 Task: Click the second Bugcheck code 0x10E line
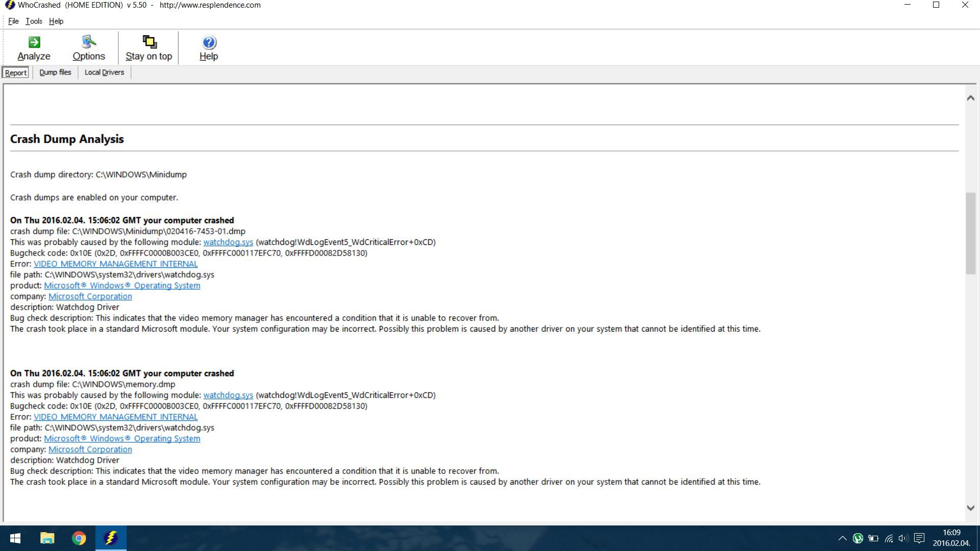pos(189,406)
